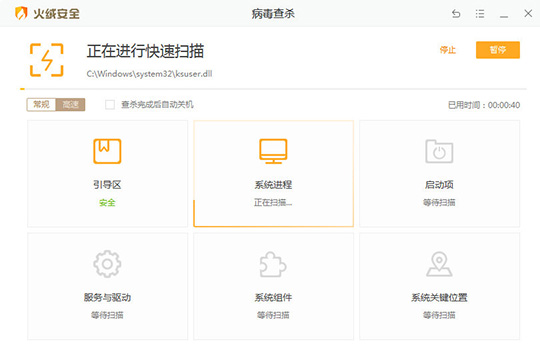Click the 系统组件 puzzle piece icon

273,264
